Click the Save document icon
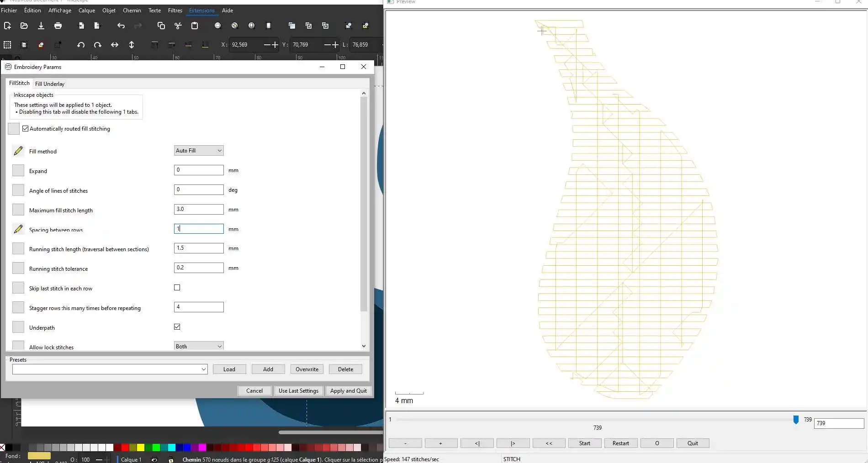The width and height of the screenshot is (868, 463). [41, 26]
